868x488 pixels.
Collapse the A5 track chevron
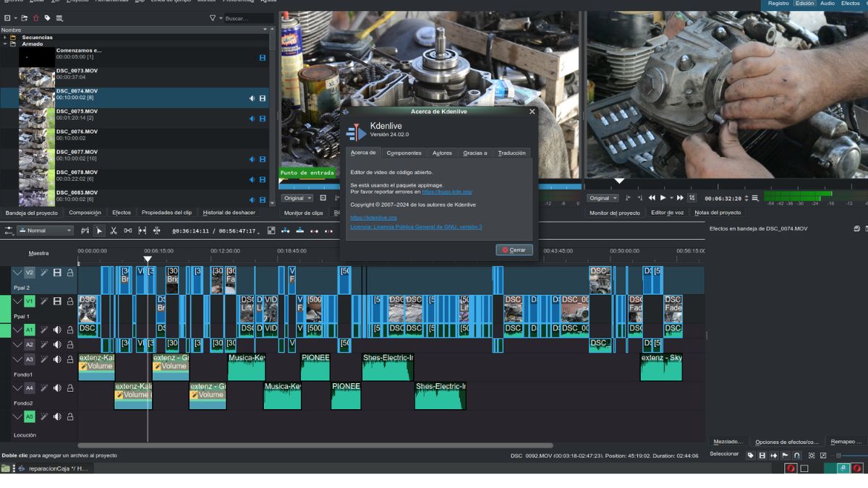pyautogui.click(x=18, y=416)
